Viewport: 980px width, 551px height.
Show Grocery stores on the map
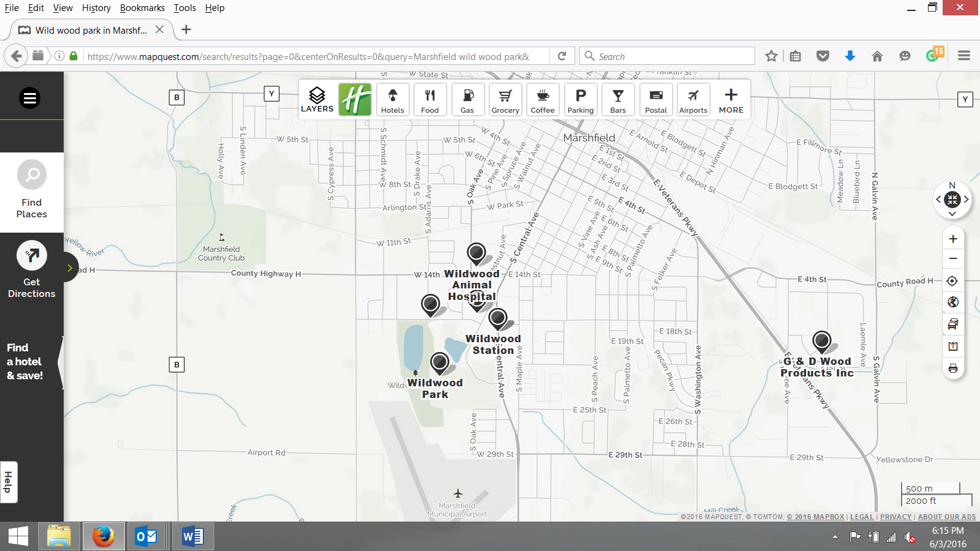coord(505,99)
